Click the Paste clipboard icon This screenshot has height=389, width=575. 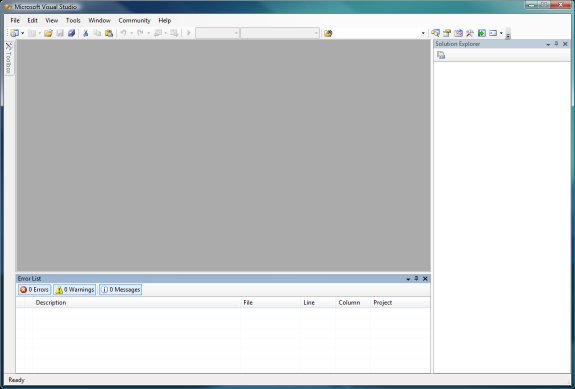tap(109, 33)
